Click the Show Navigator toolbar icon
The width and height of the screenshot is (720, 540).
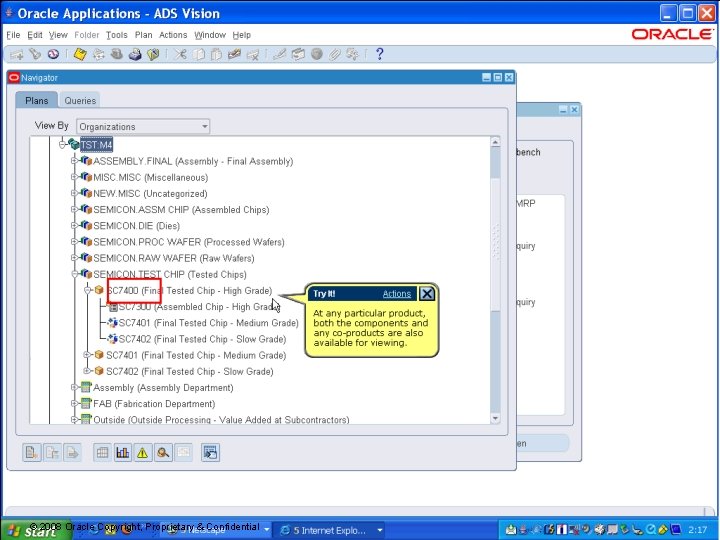click(x=53, y=55)
